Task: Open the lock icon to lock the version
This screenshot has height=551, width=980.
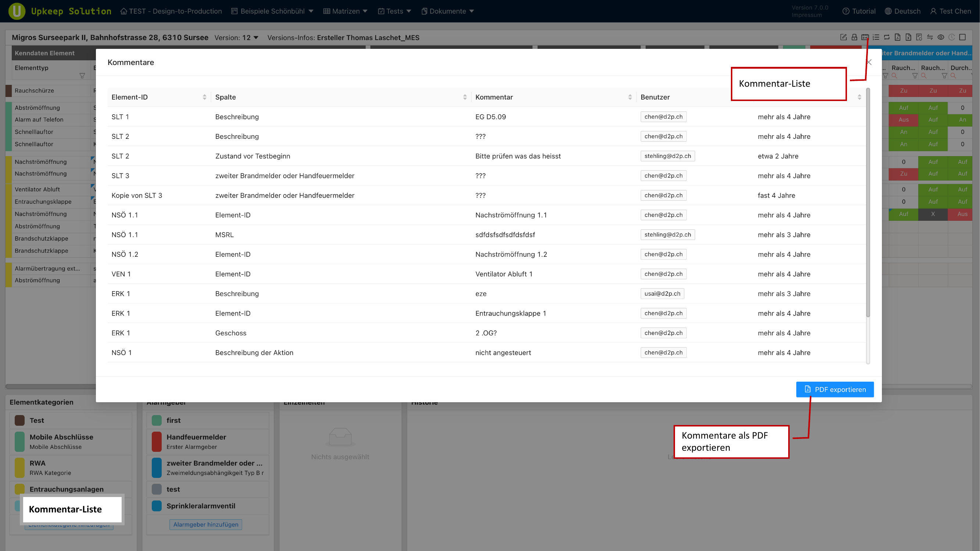Action: (x=854, y=37)
